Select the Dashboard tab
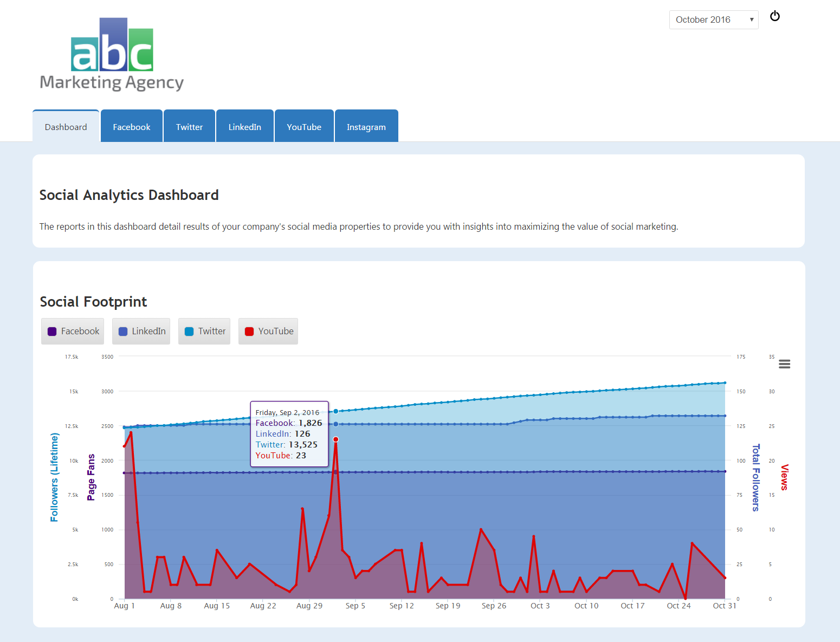Viewport: 840px width, 642px height. coord(66,127)
